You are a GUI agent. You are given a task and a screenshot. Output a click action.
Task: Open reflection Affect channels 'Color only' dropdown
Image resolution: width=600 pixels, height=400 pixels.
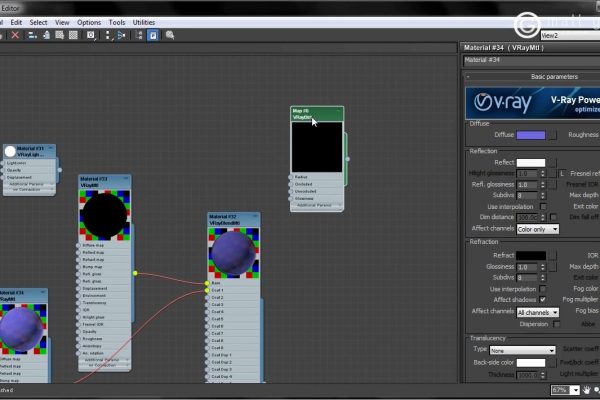pos(537,229)
